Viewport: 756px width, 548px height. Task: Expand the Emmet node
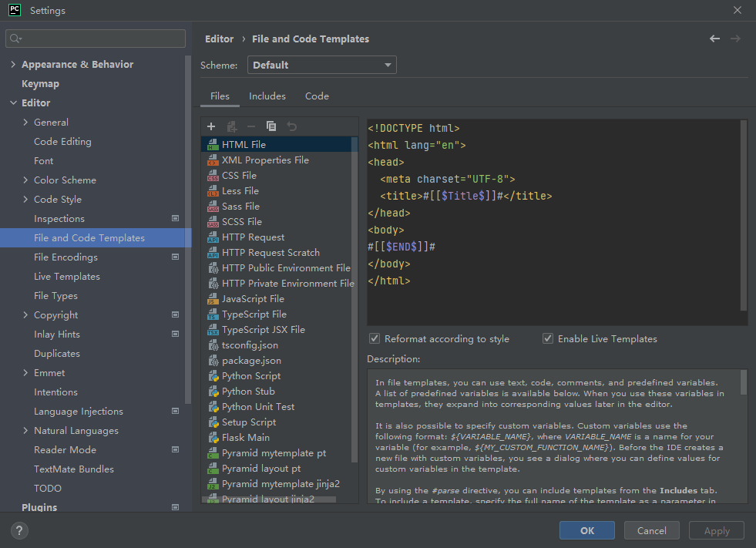pos(25,373)
